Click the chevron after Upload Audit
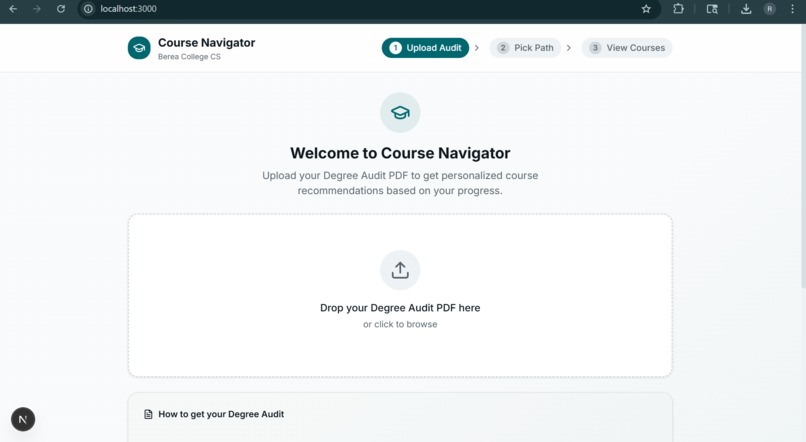Image resolution: width=806 pixels, height=442 pixels. (x=477, y=48)
